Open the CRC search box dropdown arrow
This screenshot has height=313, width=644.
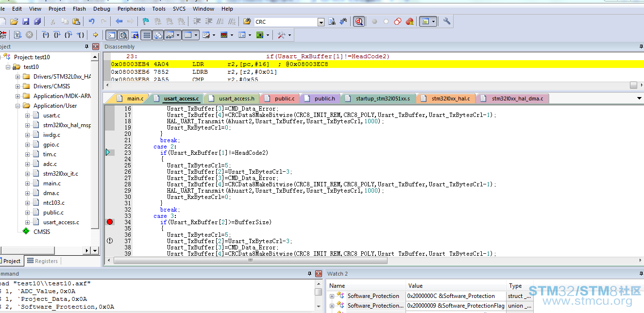tap(321, 22)
